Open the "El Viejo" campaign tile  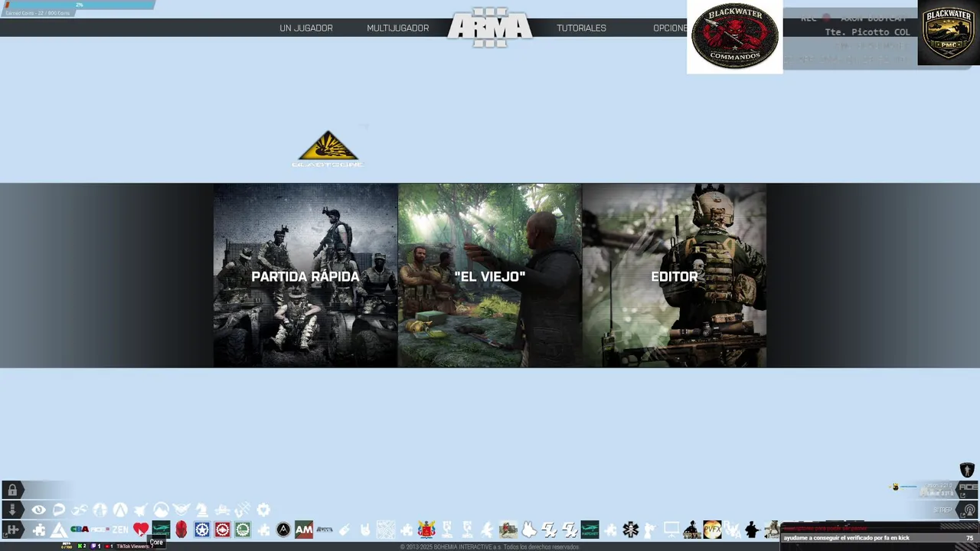click(490, 275)
